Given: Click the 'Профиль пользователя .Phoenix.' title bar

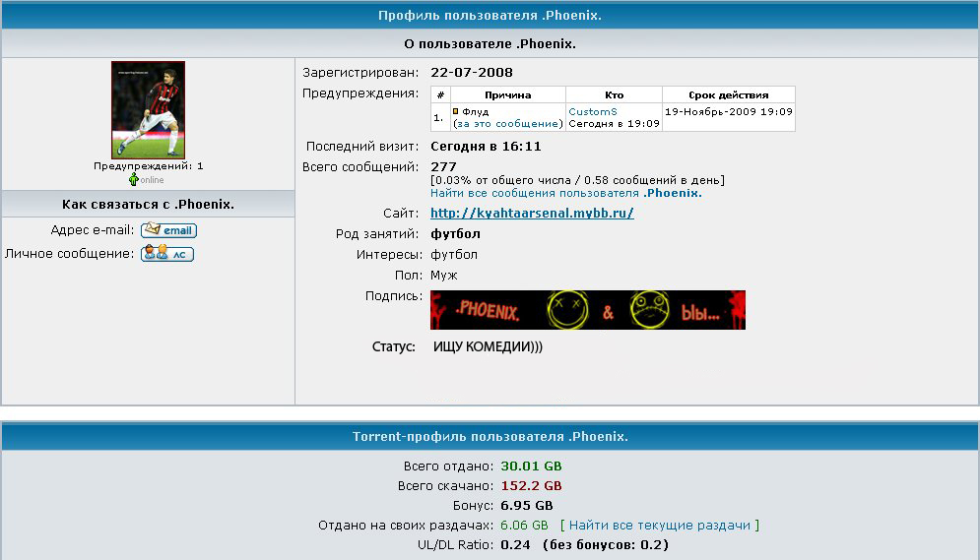Looking at the screenshot, I should click(x=490, y=15).
